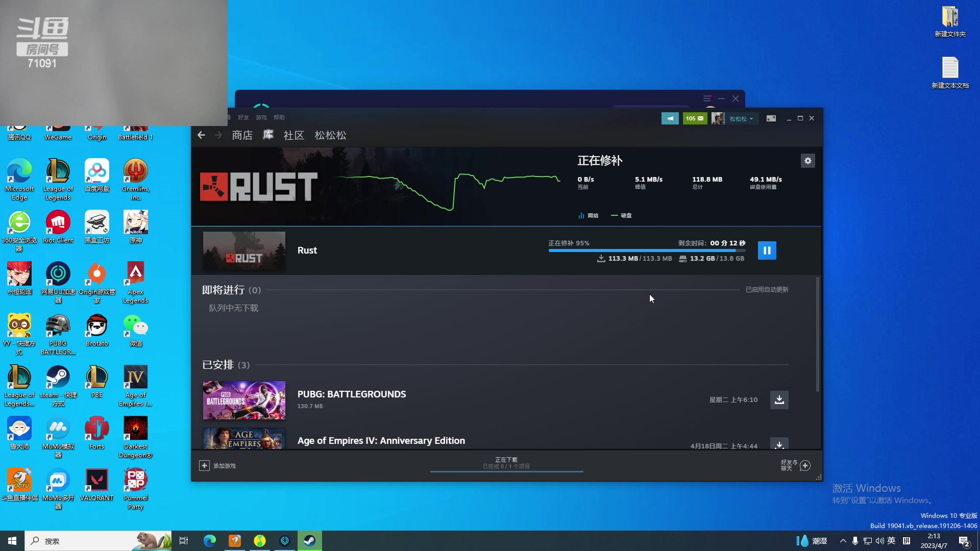The height and width of the screenshot is (551, 980).
Task: Launch VALORANT desktop shortcut
Action: 97,484
